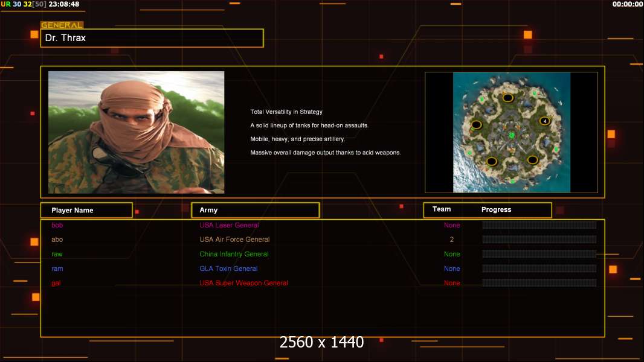This screenshot has width=644, height=362.
Task: Select the Dr. Thrax portrait image
Action: pos(137,132)
